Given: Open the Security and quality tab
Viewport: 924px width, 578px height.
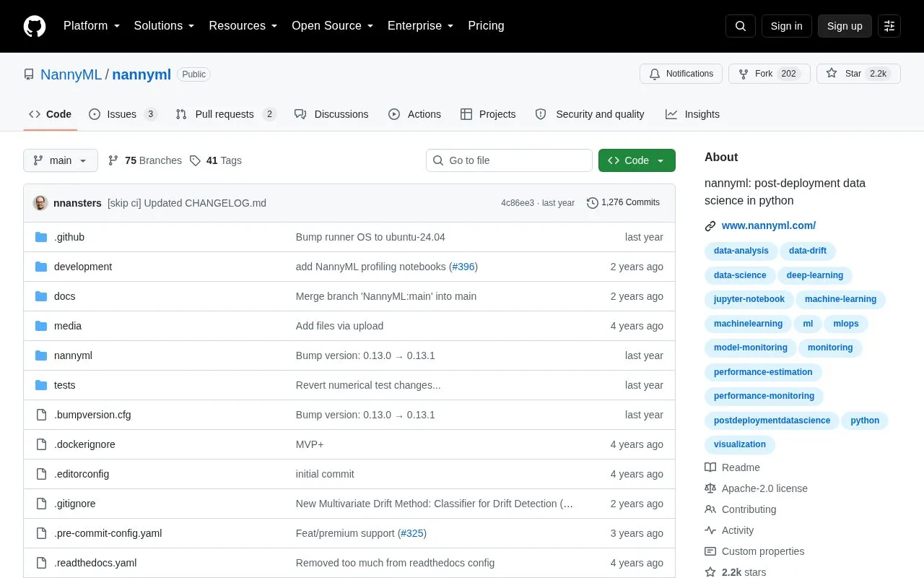Looking at the screenshot, I should coord(590,114).
